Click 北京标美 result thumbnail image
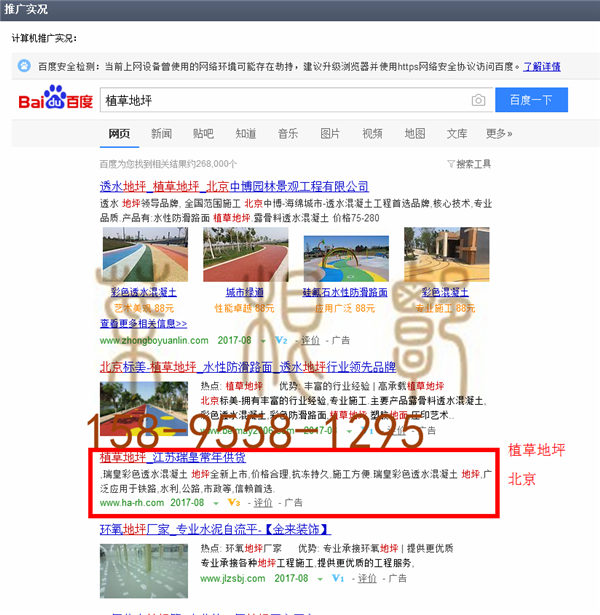Image resolution: width=600 pixels, height=615 pixels. [x=144, y=409]
